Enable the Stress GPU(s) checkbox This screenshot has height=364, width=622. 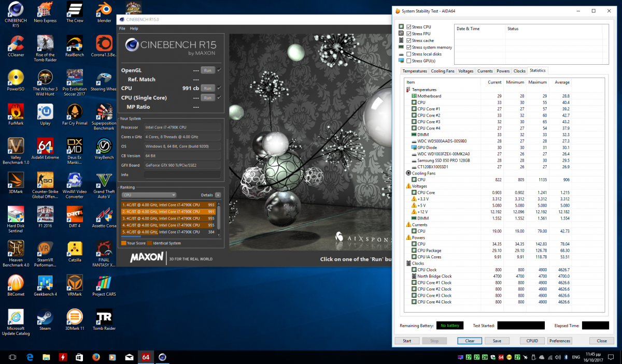coord(409,61)
